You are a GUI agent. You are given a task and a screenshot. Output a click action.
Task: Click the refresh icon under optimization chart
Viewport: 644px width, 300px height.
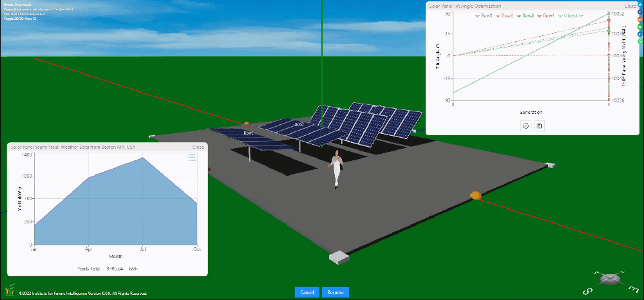[526, 126]
